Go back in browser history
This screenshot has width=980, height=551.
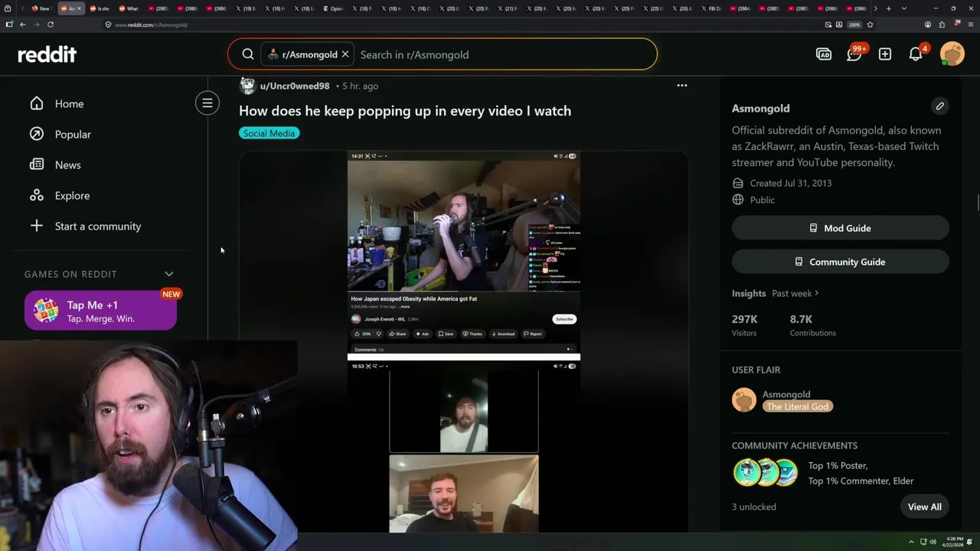click(23, 24)
